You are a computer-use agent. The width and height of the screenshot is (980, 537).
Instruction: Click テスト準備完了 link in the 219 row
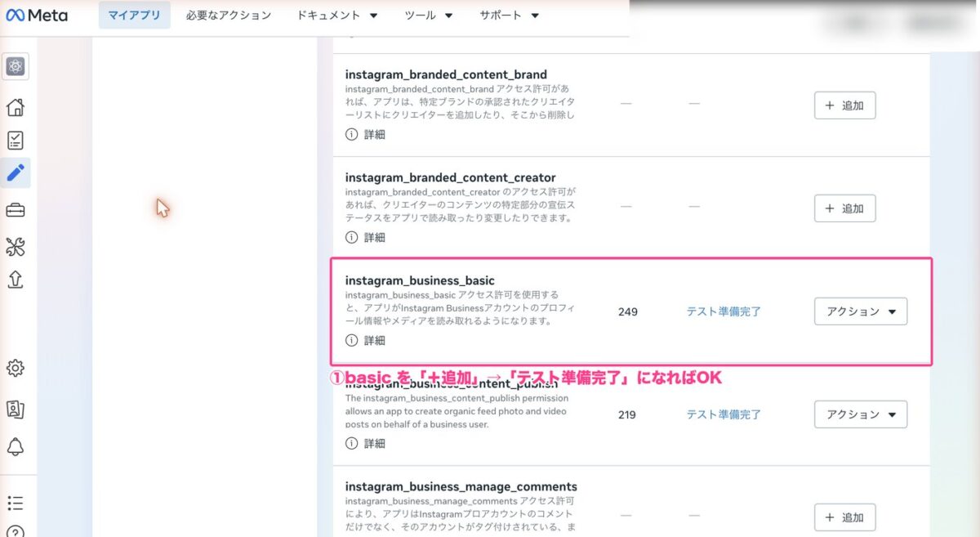724,414
